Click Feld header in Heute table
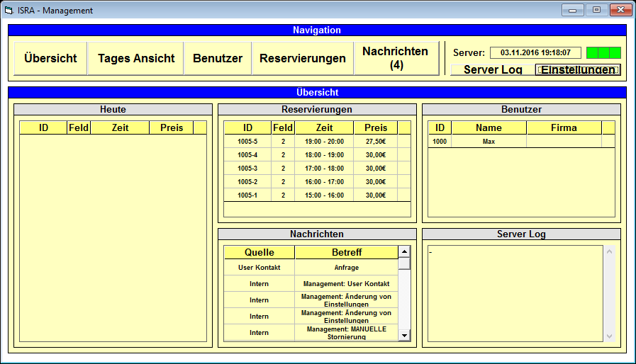 point(79,127)
